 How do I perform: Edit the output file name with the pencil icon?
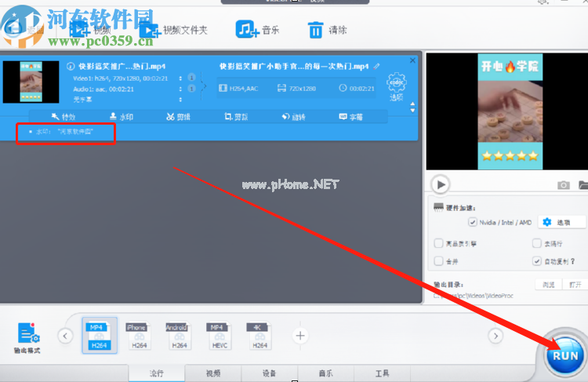(x=376, y=66)
